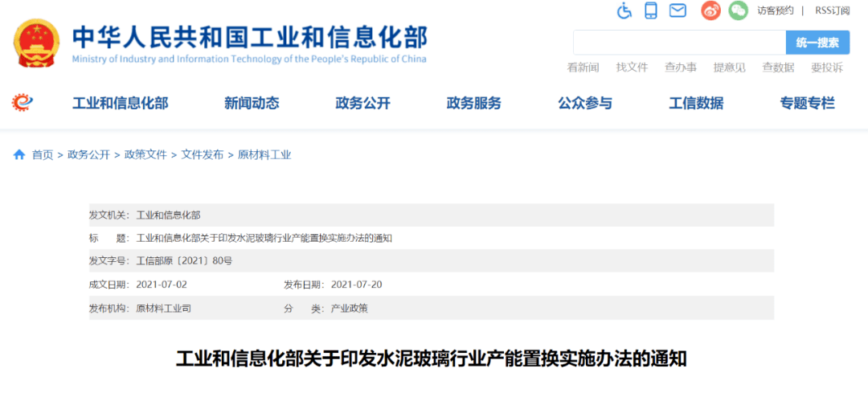Open the Weibo social icon
Viewport: 868px width, 397px height.
coord(710,10)
